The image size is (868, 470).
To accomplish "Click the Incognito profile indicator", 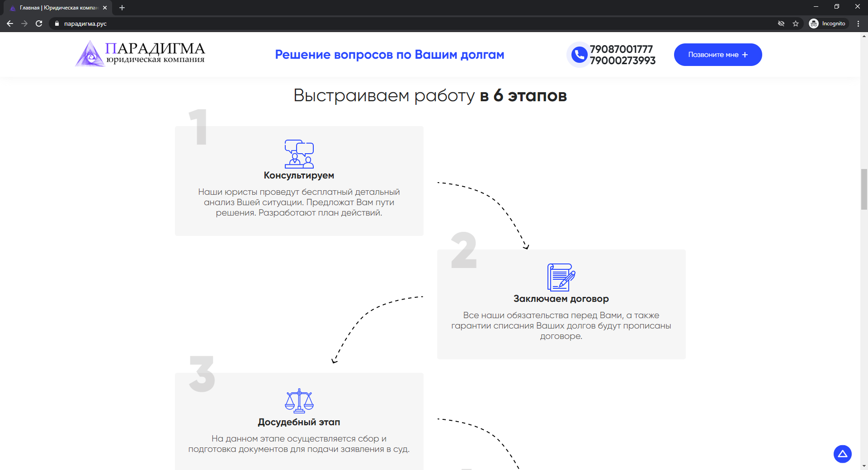I will (x=828, y=23).
